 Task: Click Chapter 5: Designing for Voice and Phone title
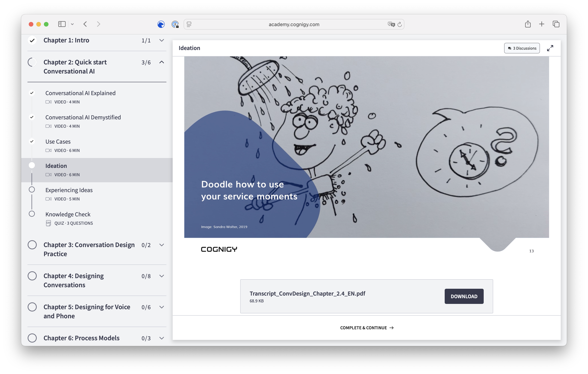pos(87,311)
